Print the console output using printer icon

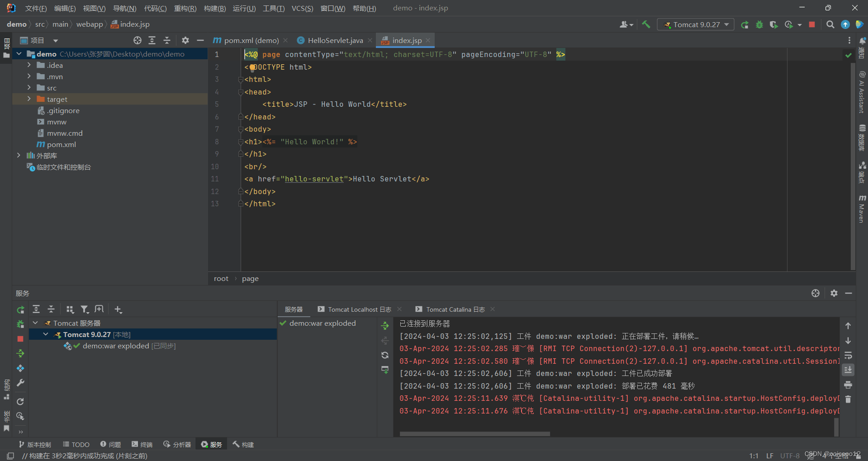pyautogui.click(x=848, y=385)
